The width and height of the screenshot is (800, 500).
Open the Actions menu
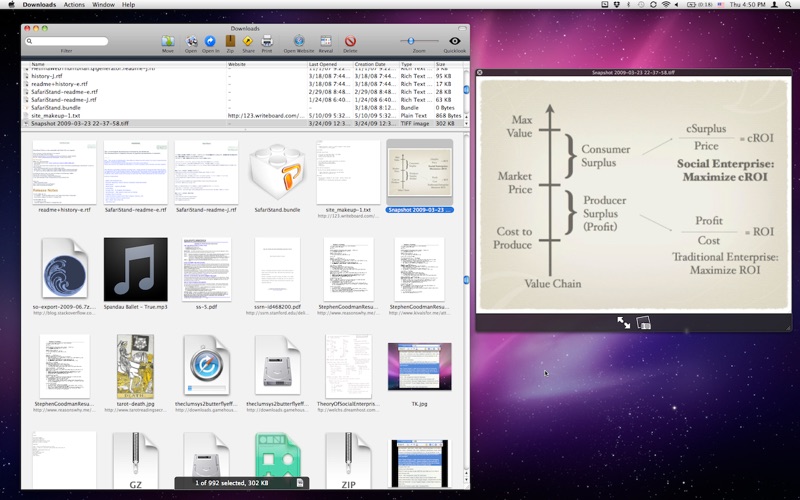(x=74, y=5)
